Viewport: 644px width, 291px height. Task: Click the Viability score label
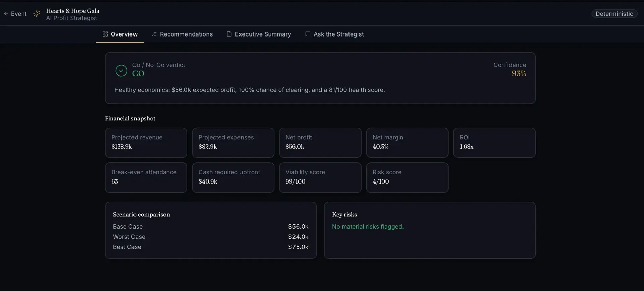[305, 172]
